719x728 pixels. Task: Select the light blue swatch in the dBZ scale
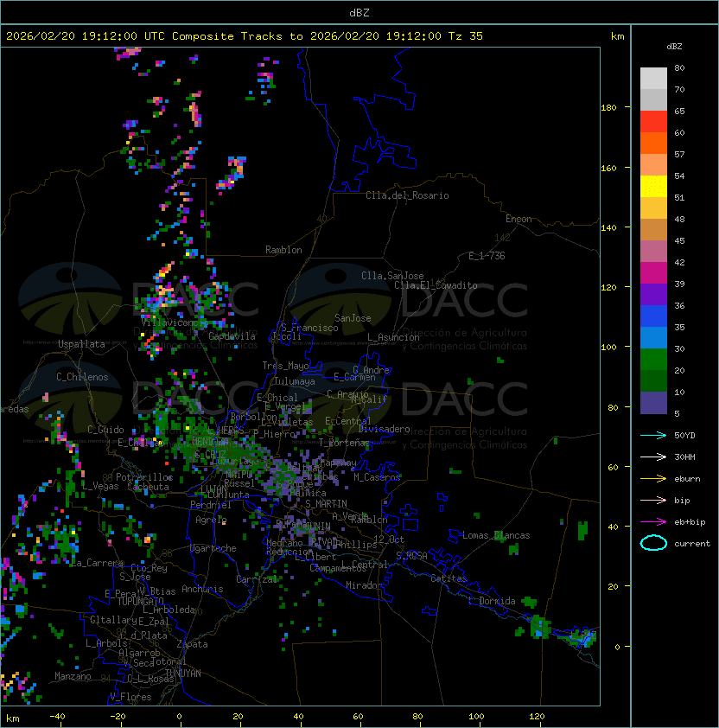tap(653, 337)
